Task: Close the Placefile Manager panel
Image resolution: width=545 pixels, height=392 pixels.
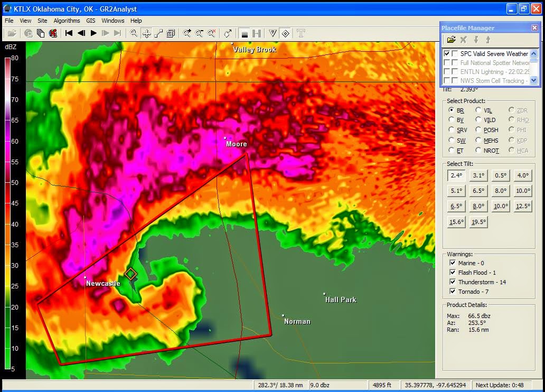Action: (534, 28)
